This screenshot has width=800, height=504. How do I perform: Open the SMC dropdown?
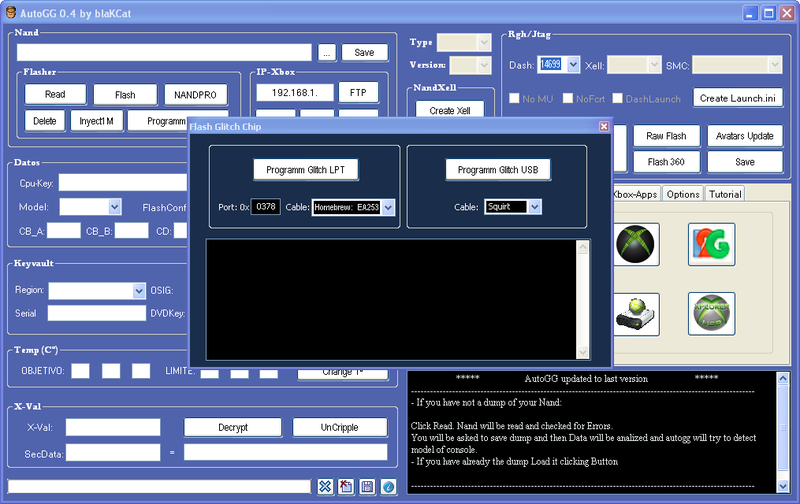(x=775, y=65)
